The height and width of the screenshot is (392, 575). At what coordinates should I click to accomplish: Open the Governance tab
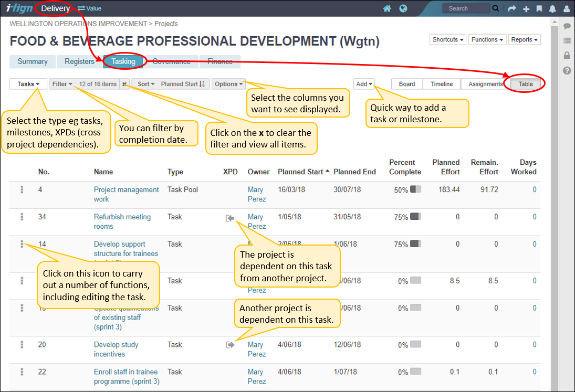pos(171,61)
